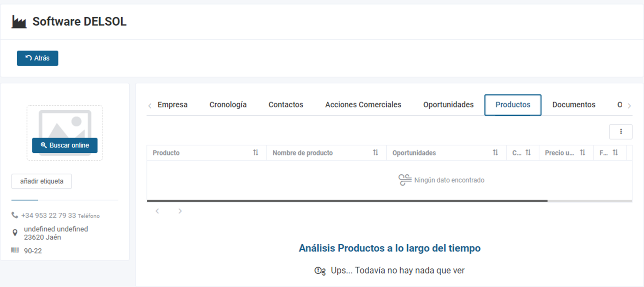Click the factory company icon beside Software DELSOL
Image resolution: width=644 pixels, height=287 pixels.
[19, 22]
